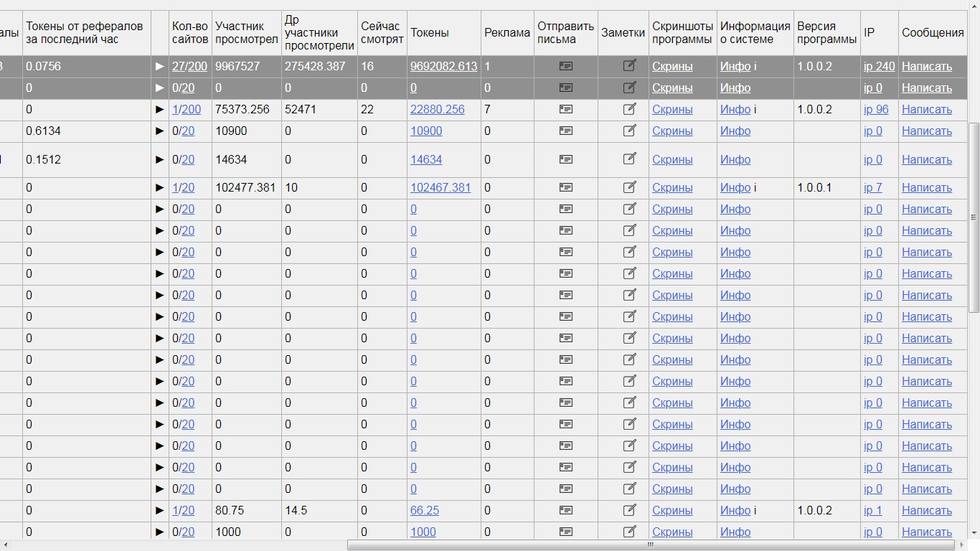Click Написать in the ip 7 row
This screenshot has height=551, width=980.
click(x=927, y=187)
